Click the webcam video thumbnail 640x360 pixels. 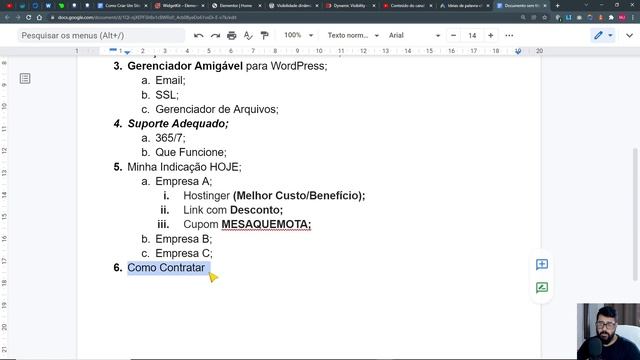coord(608,331)
